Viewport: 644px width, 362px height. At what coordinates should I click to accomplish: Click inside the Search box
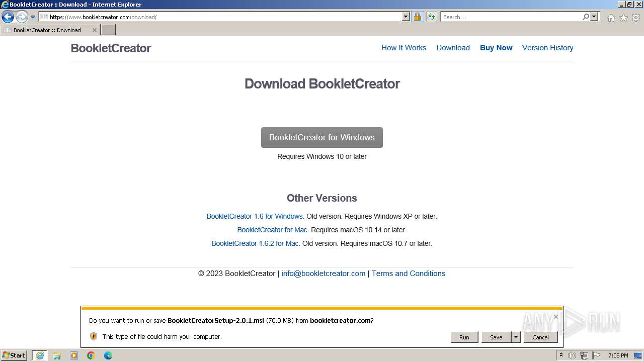[x=512, y=17]
